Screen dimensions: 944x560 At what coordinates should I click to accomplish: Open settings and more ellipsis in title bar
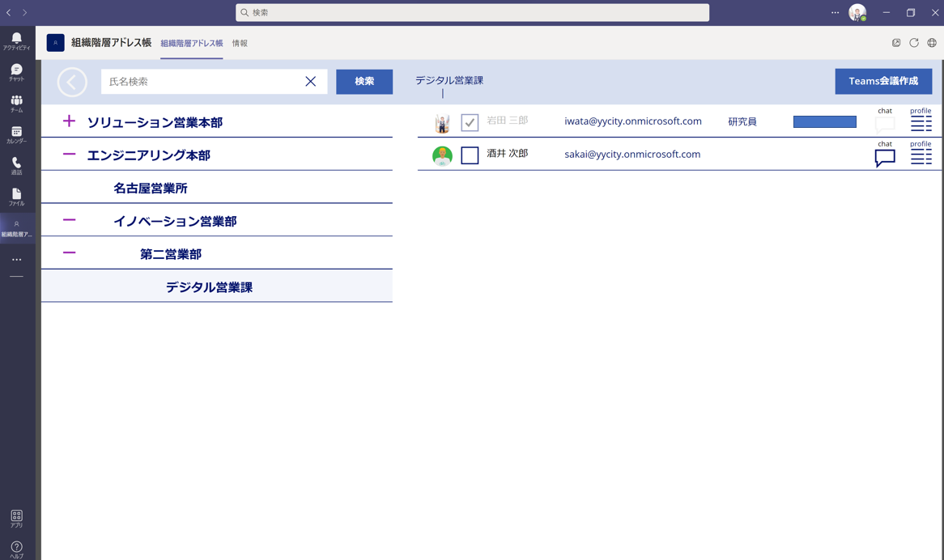coord(835,13)
